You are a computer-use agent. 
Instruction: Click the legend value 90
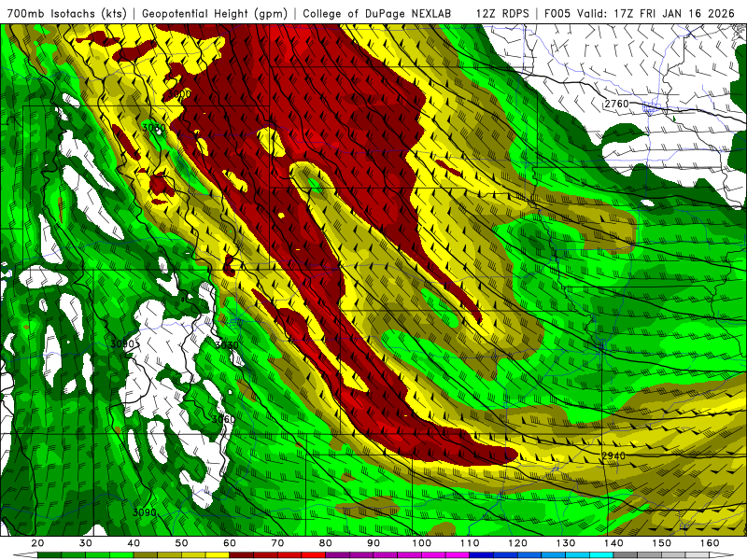pos(373,543)
